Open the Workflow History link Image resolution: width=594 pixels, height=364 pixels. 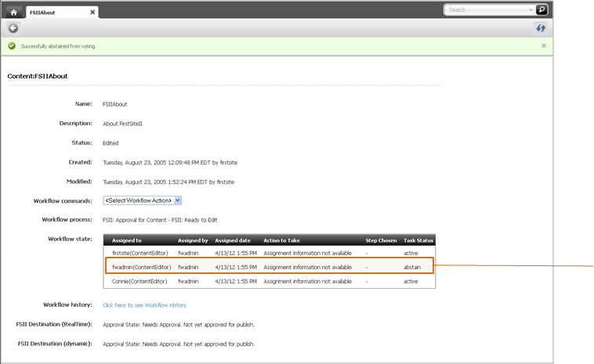pyautogui.click(x=145, y=305)
